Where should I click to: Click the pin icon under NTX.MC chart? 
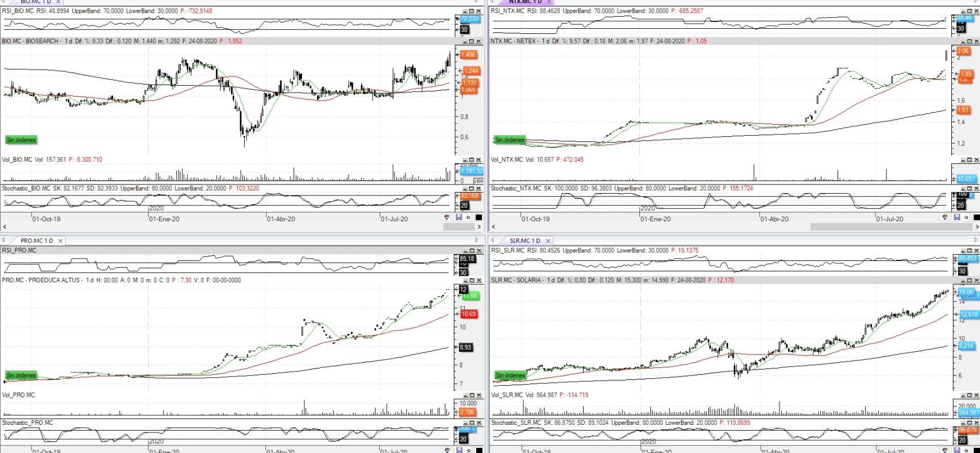966,217
